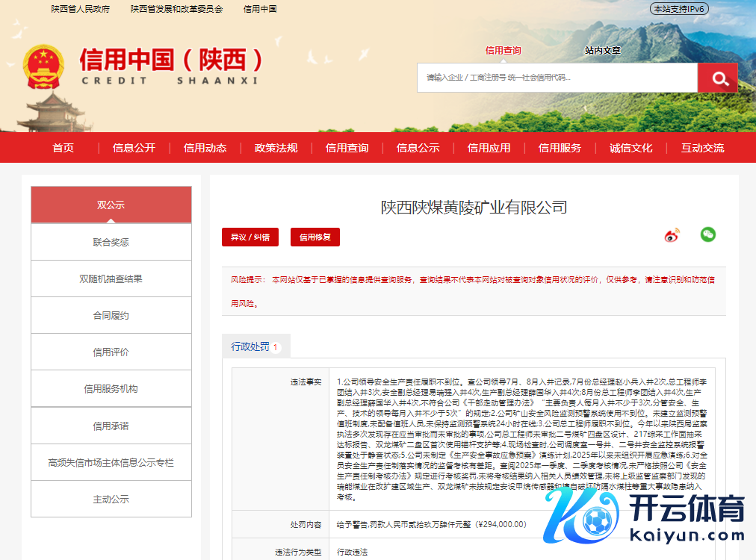The height and width of the screenshot is (560, 756).
Task: Select the 行政处罚 tab
Action: (x=255, y=346)
